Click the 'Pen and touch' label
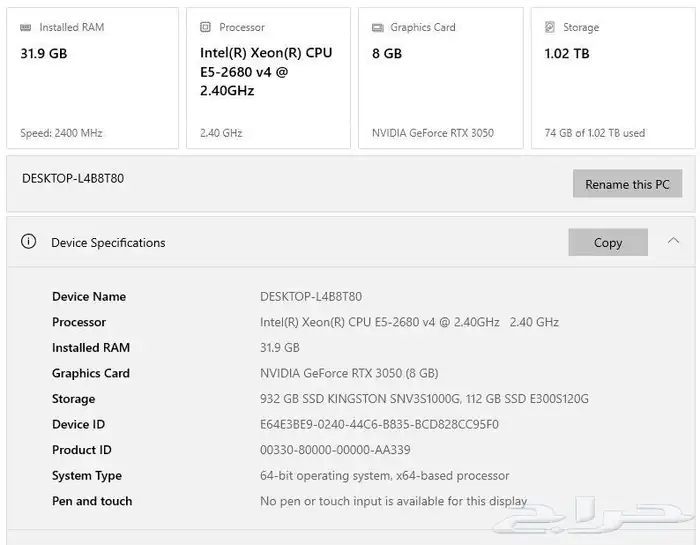700x545 pixels. click(x=92, y=501)
